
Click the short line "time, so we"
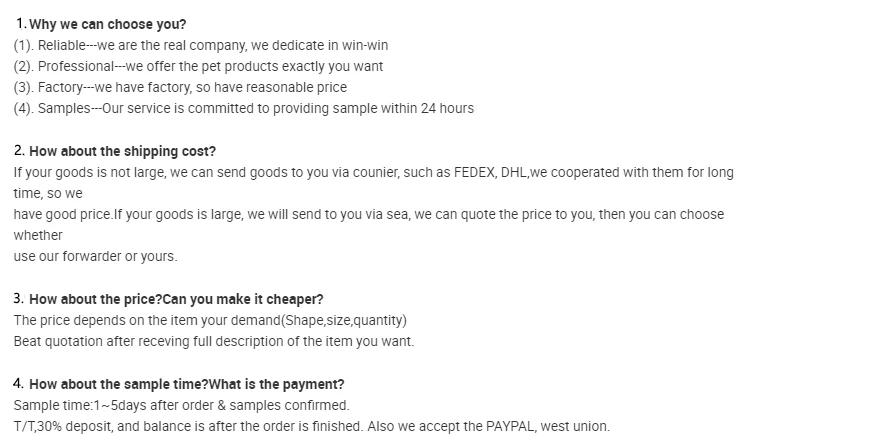coord(47,193)
